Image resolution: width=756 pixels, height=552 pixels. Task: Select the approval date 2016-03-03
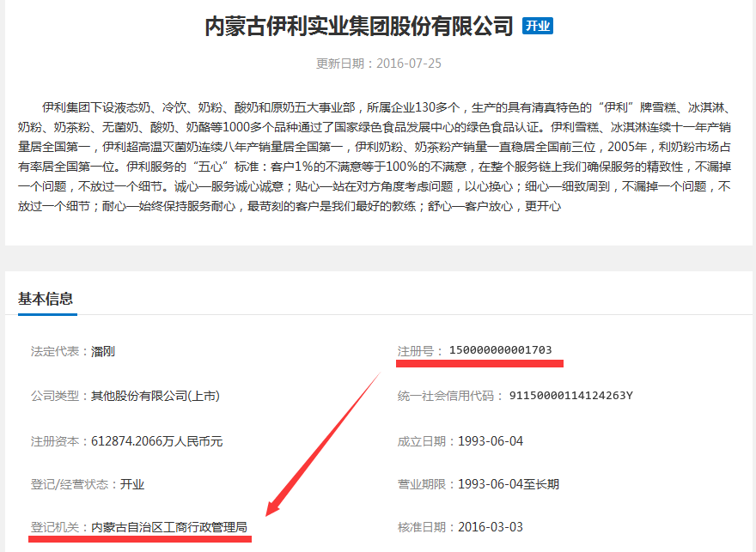tap(491, 527)
